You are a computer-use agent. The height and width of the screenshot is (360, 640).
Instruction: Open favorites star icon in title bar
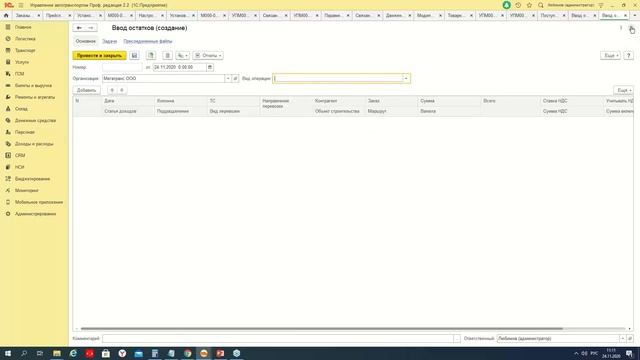tap(529, 5)
